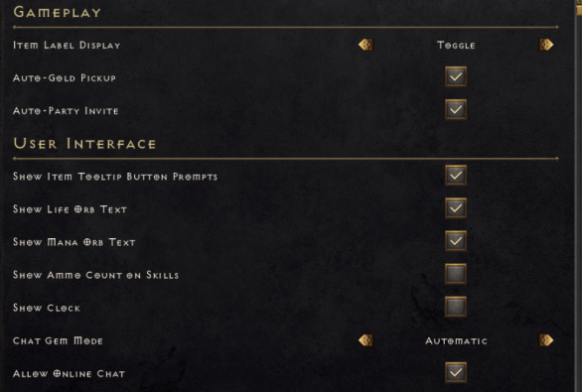Click left arrow for Item Label Display
Viewport: 582px width, 392px height.
tap(365, 45)
